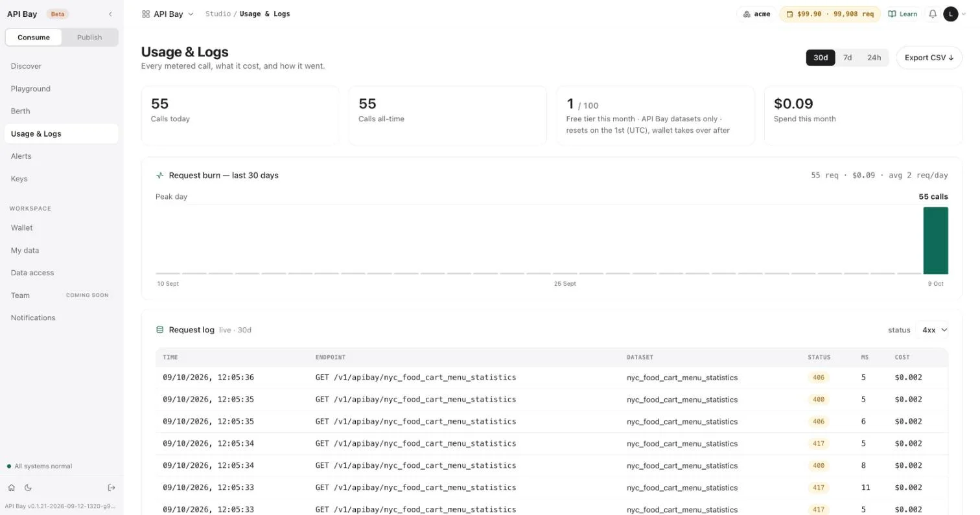Image resolution: width=980 pixels, height=515 pixels.
Task: Click the "1 / 100" free tier count
Action: point(582,104)
